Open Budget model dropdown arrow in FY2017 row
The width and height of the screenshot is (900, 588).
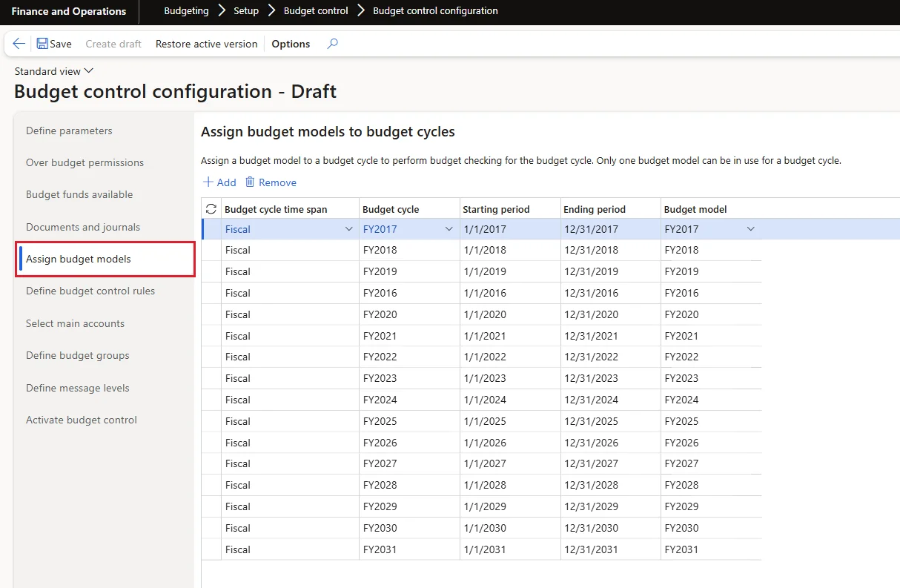coord(750,229)
